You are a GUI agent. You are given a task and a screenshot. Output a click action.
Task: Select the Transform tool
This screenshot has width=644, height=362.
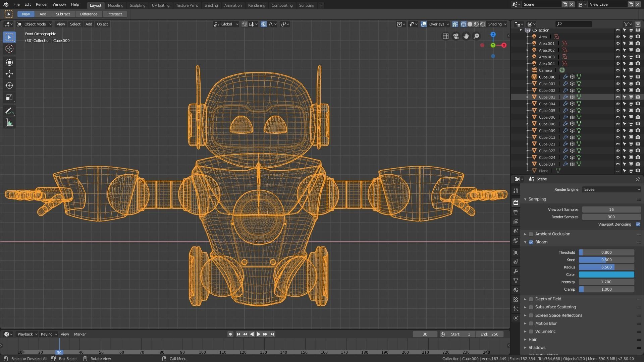(9, 62)
